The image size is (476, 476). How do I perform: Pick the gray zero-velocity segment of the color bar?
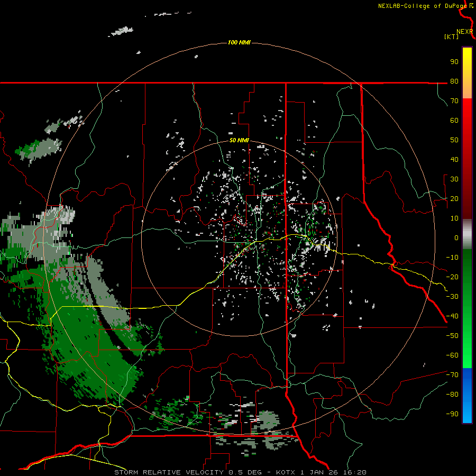(467, 234)
